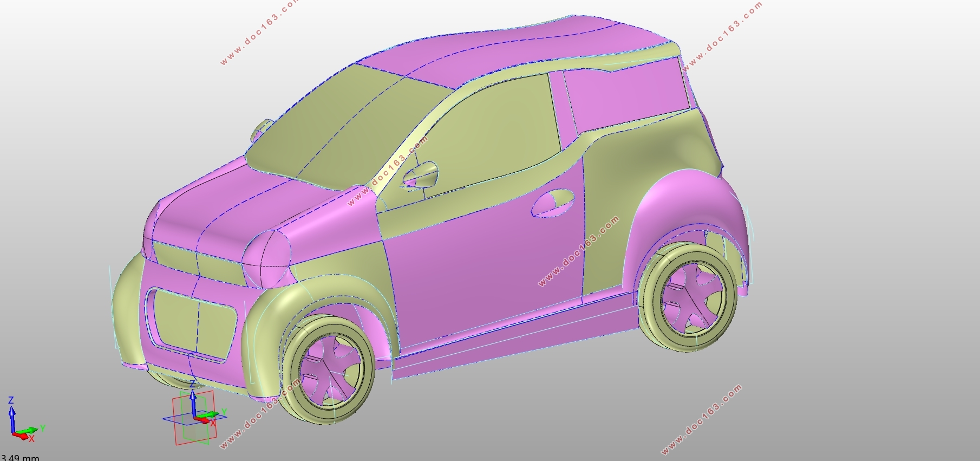Select the pink rear quarter window
Image resolution: width=980 pixels, height=461 pixels.
coord(628,95)
